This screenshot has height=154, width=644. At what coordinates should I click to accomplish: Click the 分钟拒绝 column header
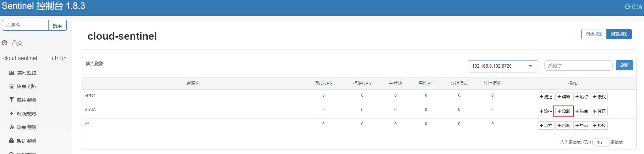492,84
